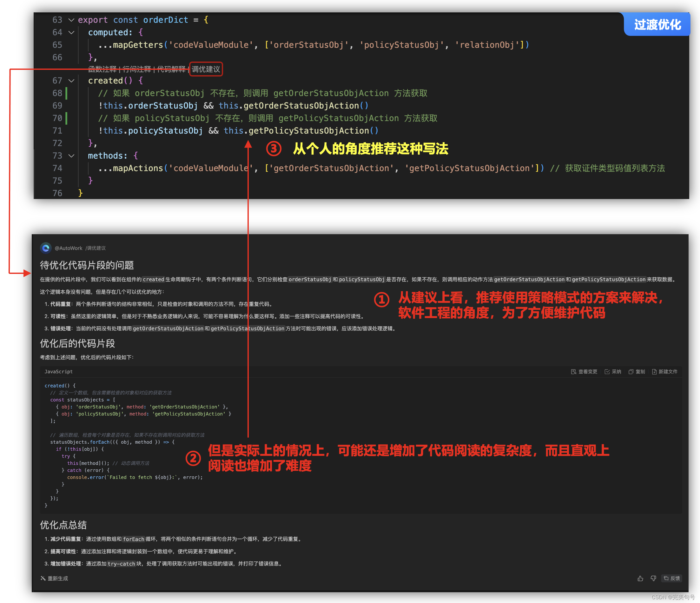Click console.error line in suggested code
Image resolution: width=700 pixels, height=603 pixels.
(x=135, y=477)
